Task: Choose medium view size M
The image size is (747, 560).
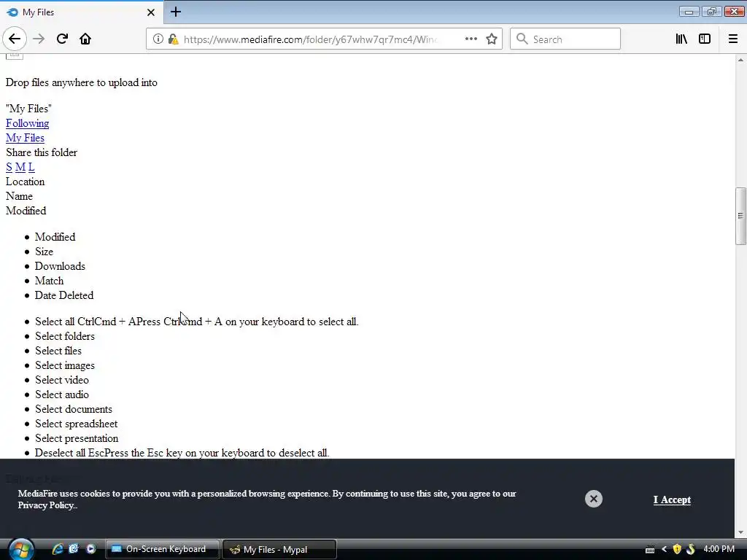Action: point(20,167)
